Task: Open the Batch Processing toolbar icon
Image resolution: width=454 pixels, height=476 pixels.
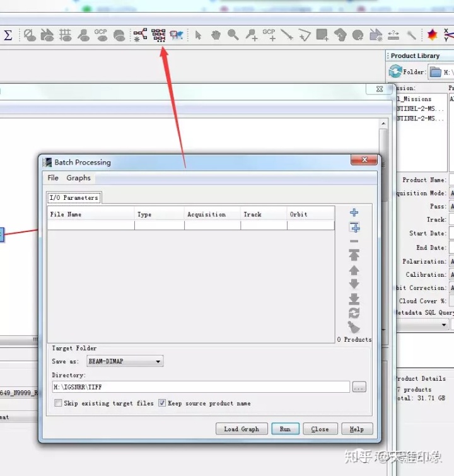Action: click(158, 35)
